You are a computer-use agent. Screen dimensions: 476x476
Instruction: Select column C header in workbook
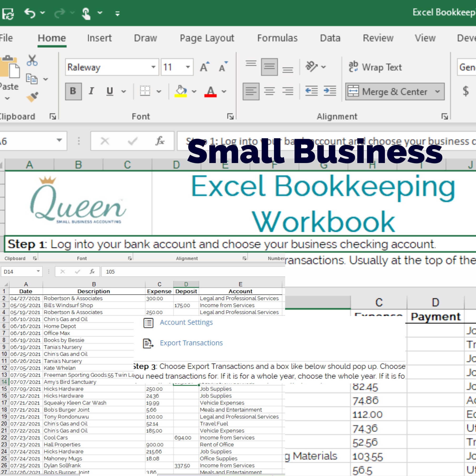127,165
